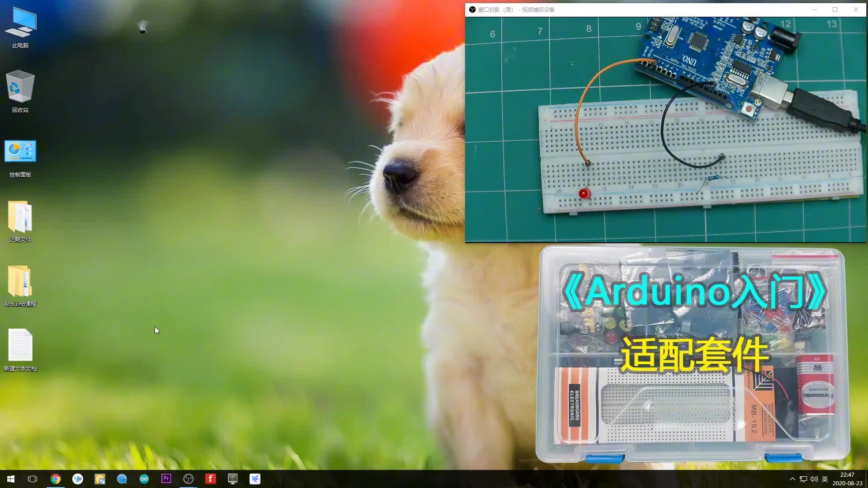Click the Arduino入门 适配套件 kit image
Image resolution: width=868 pixels, height=488 pixels.
pos(693,354)
